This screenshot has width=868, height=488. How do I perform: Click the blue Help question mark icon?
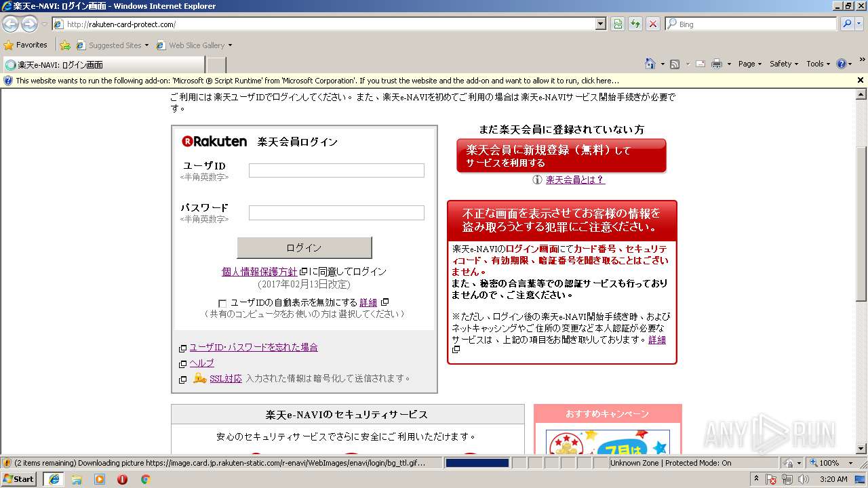(842, 64)
